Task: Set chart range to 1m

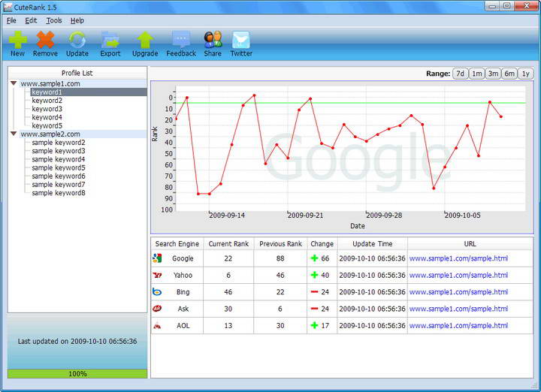Action: pos(477,74)
